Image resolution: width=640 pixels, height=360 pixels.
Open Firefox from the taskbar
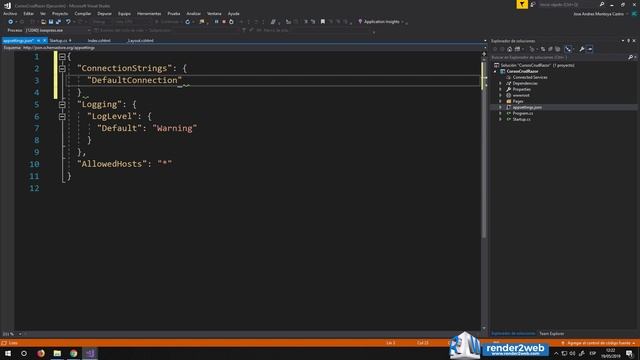tap(41, 353)
